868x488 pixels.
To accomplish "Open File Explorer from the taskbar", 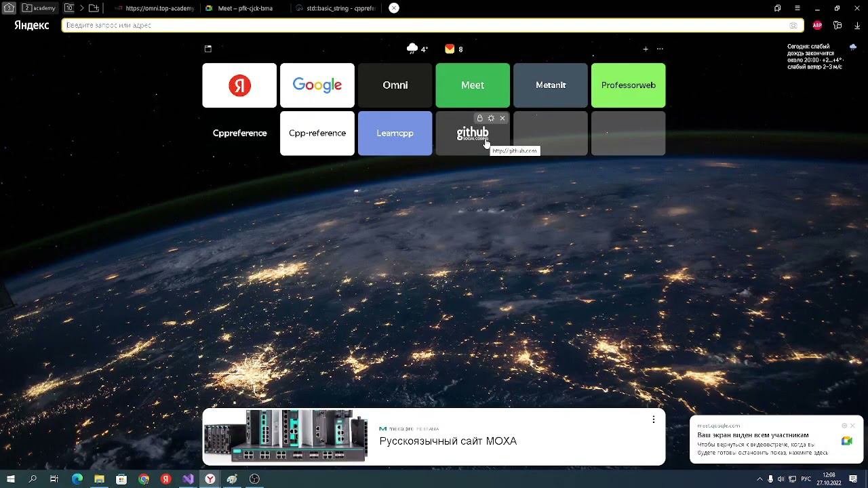I will [x=99, y=479].
